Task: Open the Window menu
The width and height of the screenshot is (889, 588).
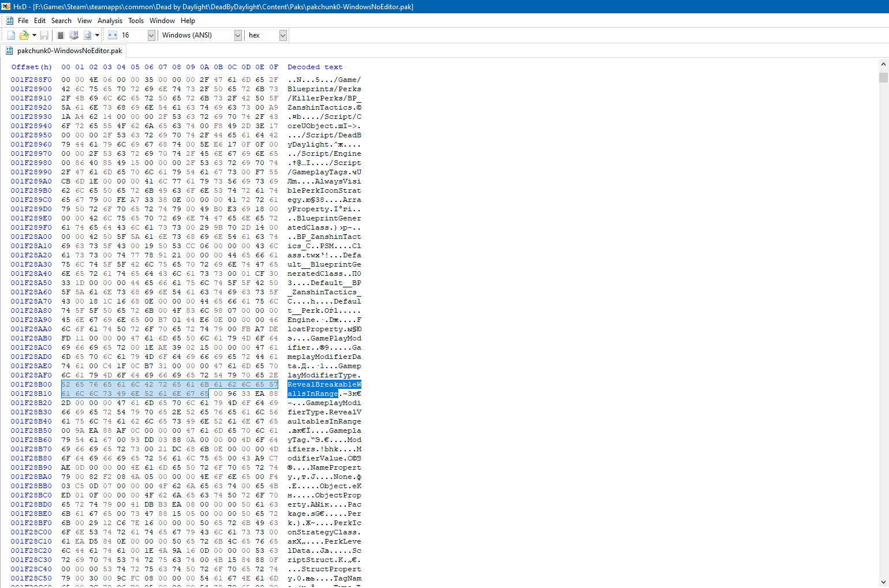Action: [x=162, y=20]
